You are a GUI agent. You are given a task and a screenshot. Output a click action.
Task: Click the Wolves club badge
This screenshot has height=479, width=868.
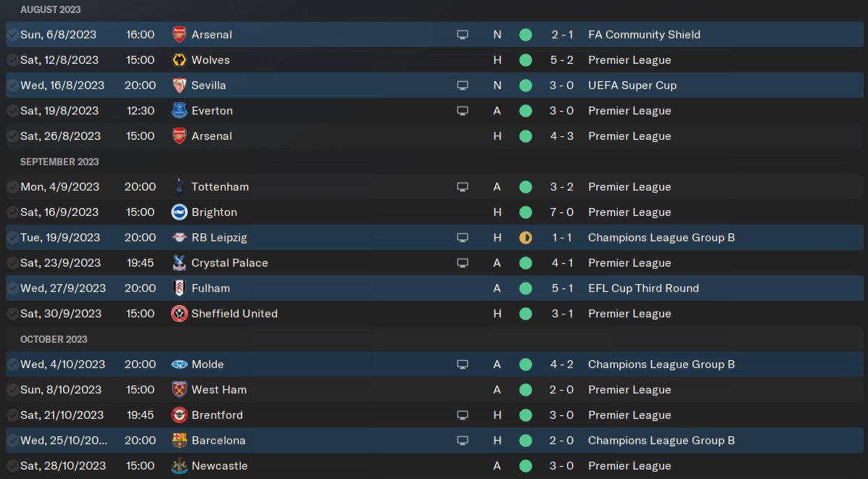[x=179, y=60]
